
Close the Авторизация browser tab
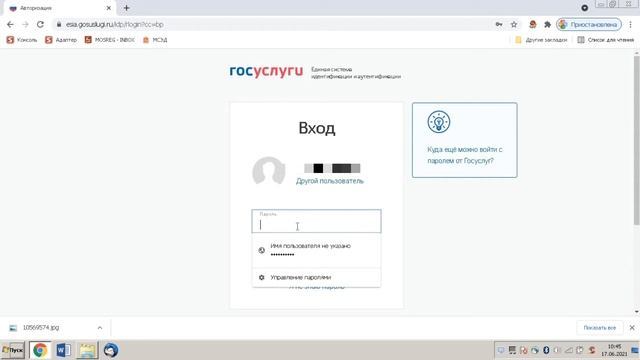109,8
